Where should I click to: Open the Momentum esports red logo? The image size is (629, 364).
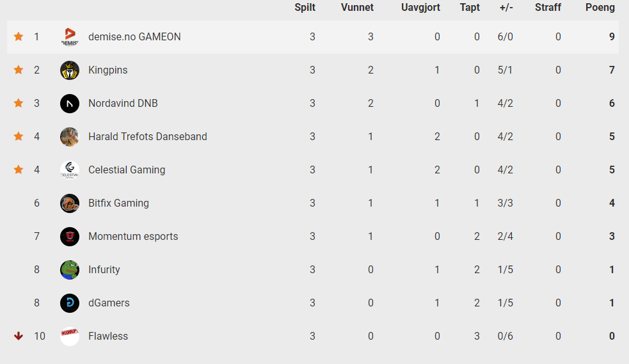pyautogui.click(x=70, y=237)
